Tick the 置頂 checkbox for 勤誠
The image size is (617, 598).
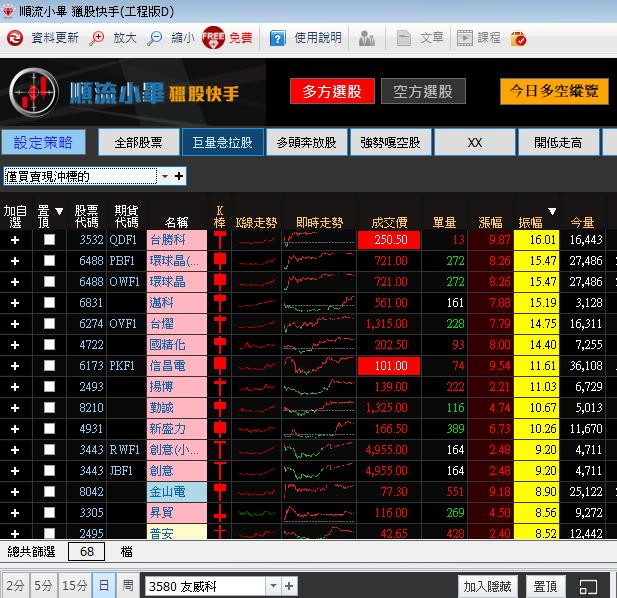pos(50,408)
